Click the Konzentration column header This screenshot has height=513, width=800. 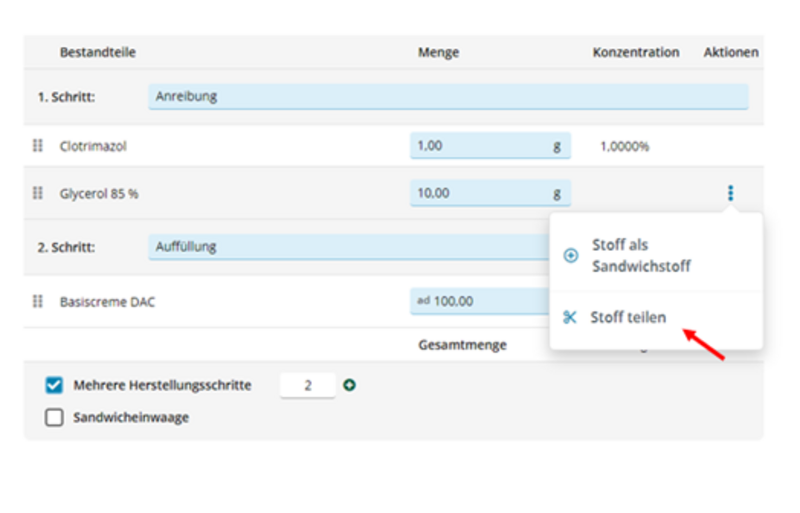pyautogui.click(x=635, y=52)
